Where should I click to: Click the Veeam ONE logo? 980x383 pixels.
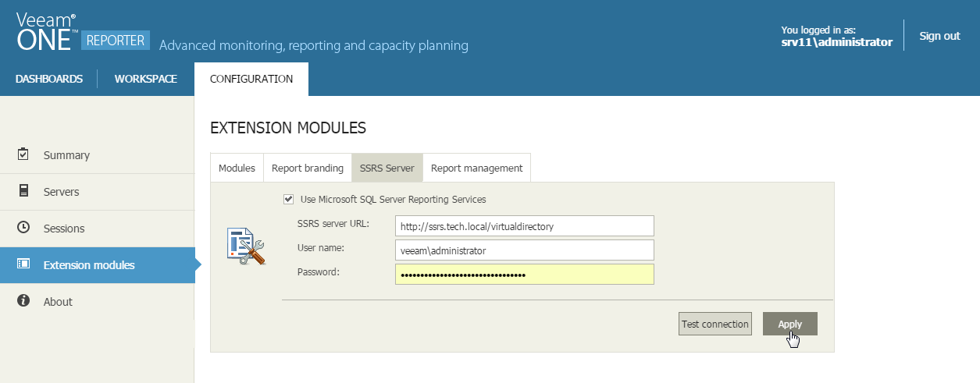45,31
